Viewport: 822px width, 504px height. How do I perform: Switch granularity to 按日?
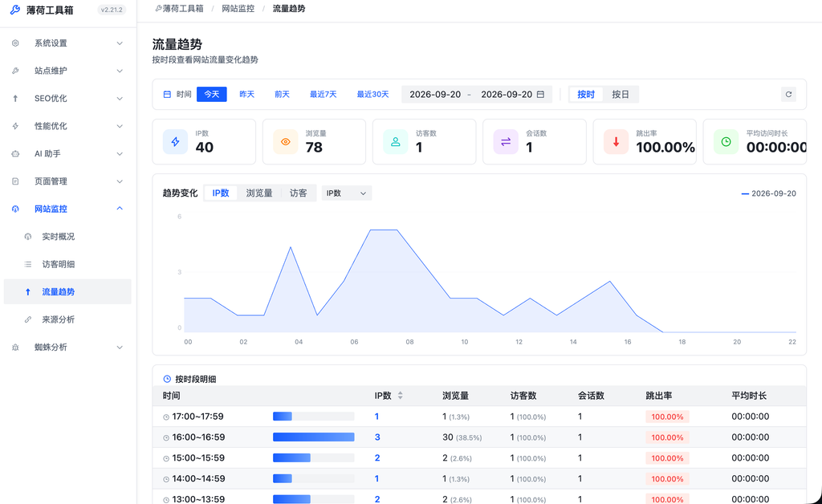(621, 95)
